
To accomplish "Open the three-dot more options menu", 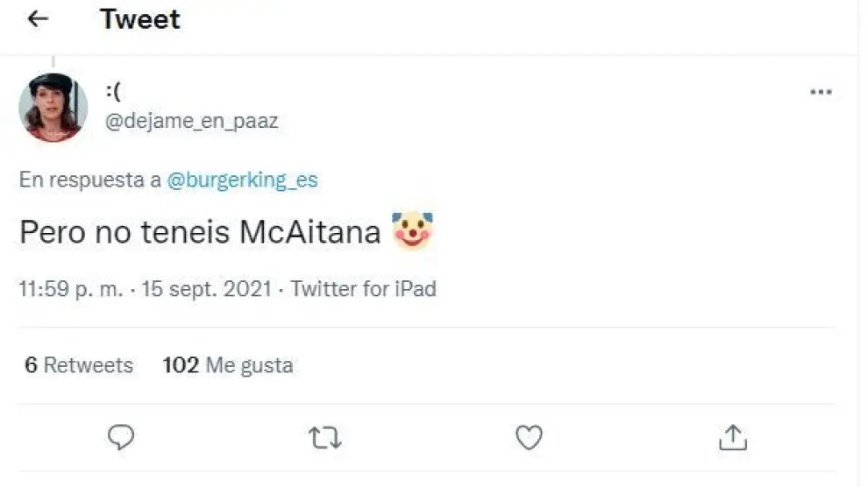I will point(821,92).
